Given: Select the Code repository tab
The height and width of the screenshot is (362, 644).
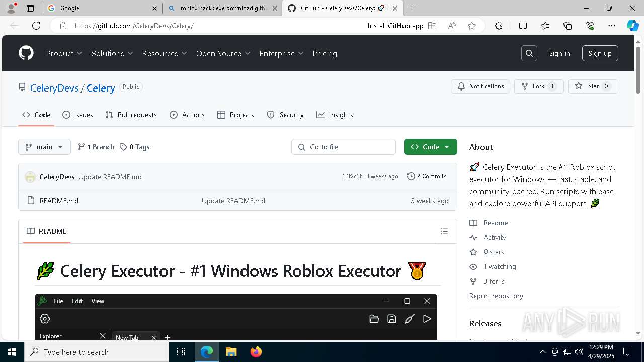Looking at the screenshot, I should (36, 115).
